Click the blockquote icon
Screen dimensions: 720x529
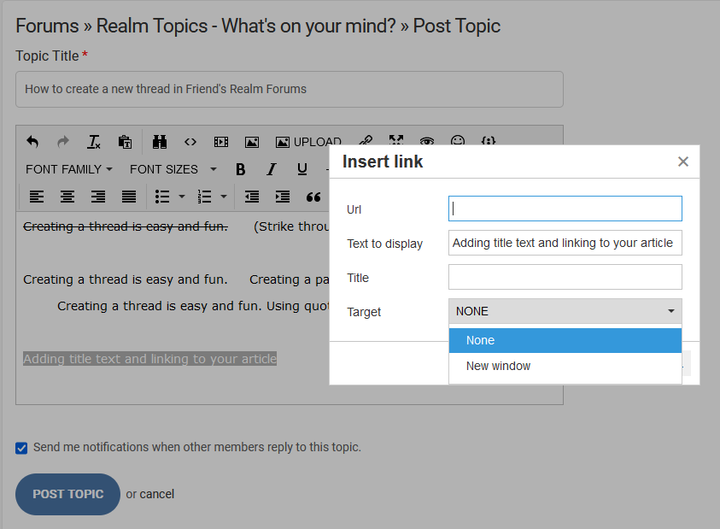[x=313, y=197]
